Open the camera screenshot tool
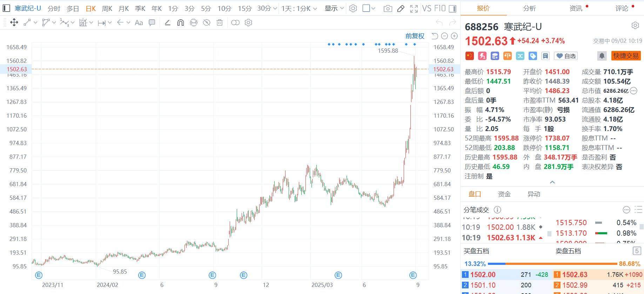644x294 pixels. (x=388, y=9)
